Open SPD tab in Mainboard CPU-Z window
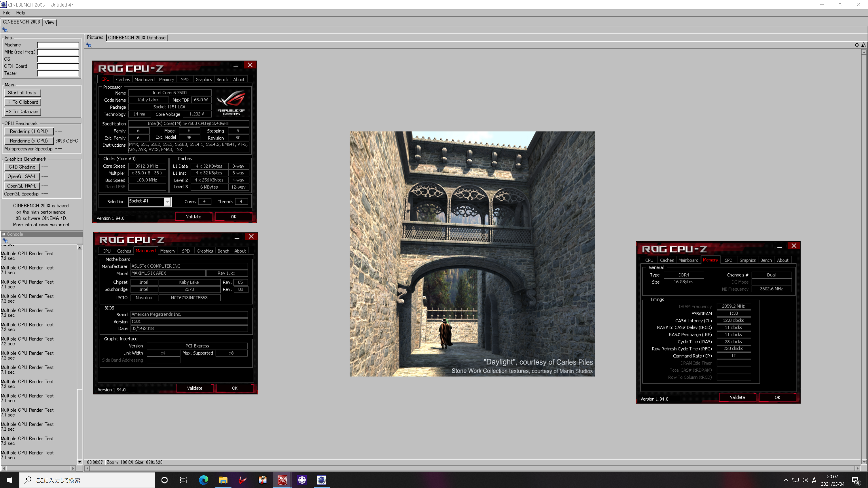The height and width of the screenshot is (488, 868). [186, 251]
